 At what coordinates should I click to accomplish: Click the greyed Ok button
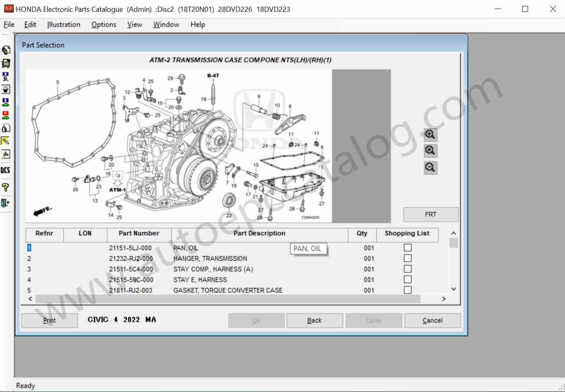coord(256,321)
